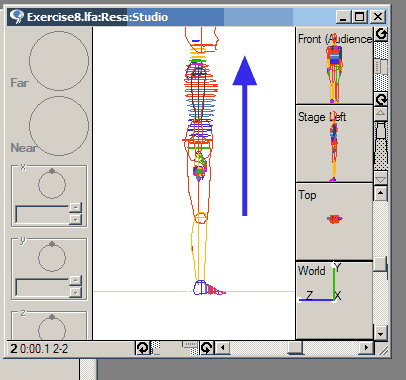This screenshot has width=406, height=380.
Task: Click the counterclockwise rotate icon on the bottom bar
Action: click(x=143, y=348)
